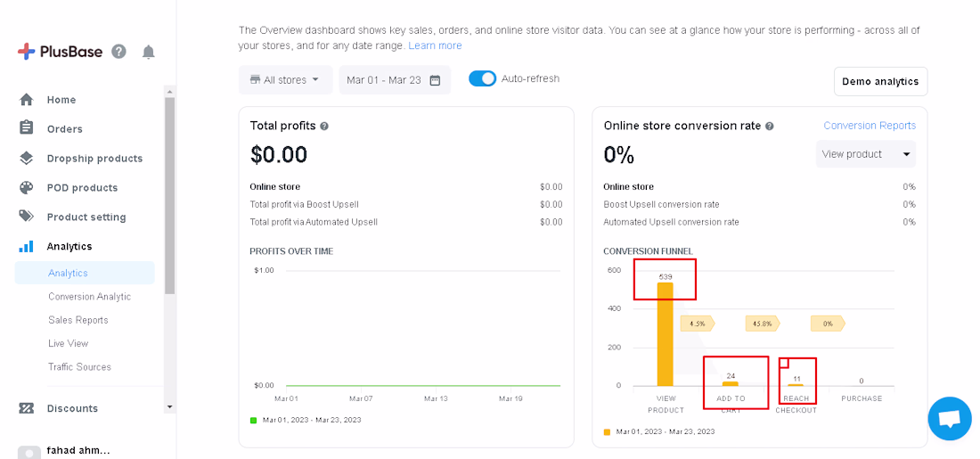Viewport: 980px width, 459px height.
Task: Click Total profit via Boost Upsell row
Action: coord(406,204)
